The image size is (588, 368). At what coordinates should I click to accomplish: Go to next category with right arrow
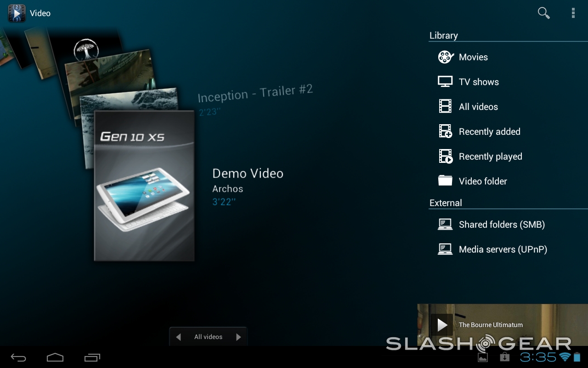pos(238,337)
